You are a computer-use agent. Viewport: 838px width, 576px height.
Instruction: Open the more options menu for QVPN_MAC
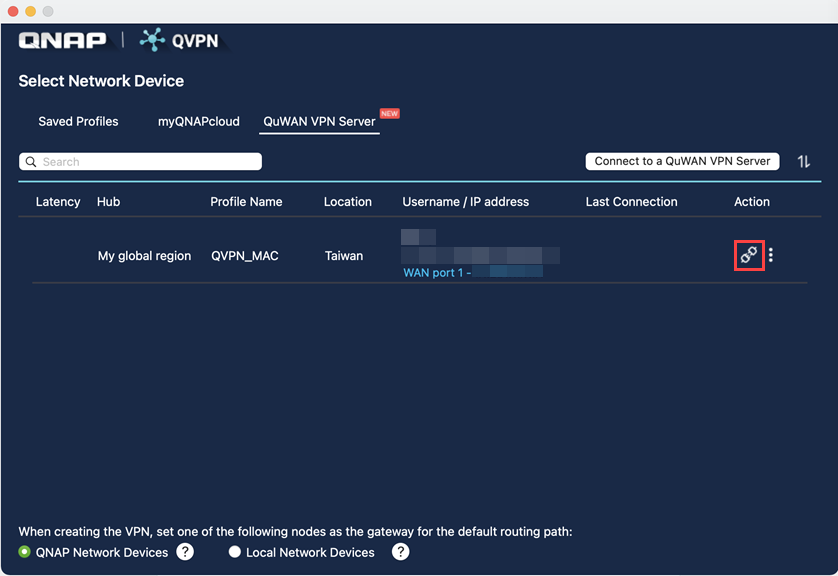[771, 255]
